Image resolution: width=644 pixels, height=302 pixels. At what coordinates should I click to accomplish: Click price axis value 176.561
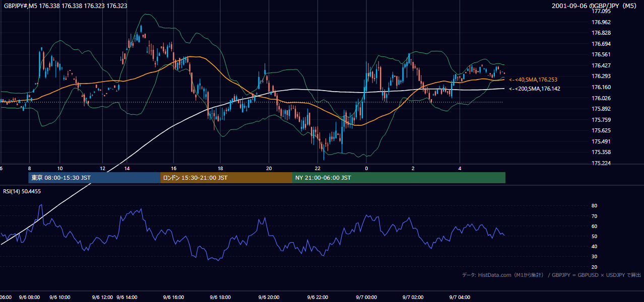tap(601, 54)
